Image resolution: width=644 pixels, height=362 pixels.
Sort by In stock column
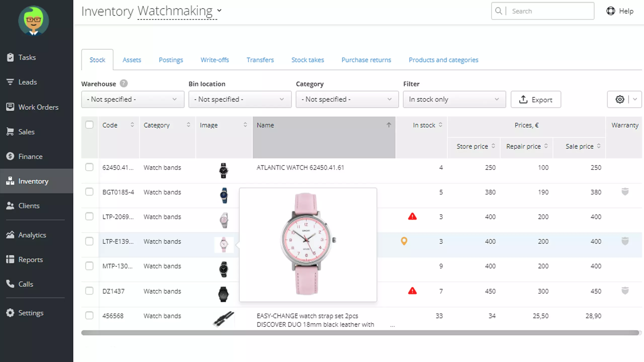(440, 125)
